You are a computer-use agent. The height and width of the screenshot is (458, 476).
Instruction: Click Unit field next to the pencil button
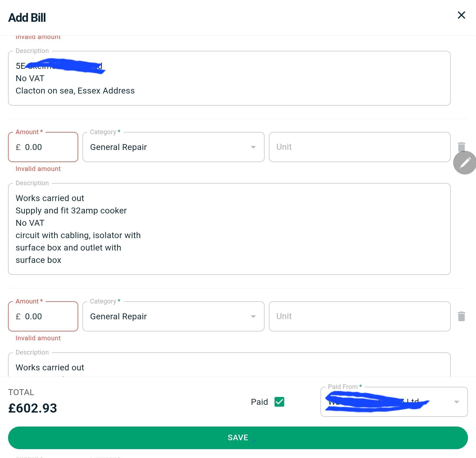tap(359, 147)
